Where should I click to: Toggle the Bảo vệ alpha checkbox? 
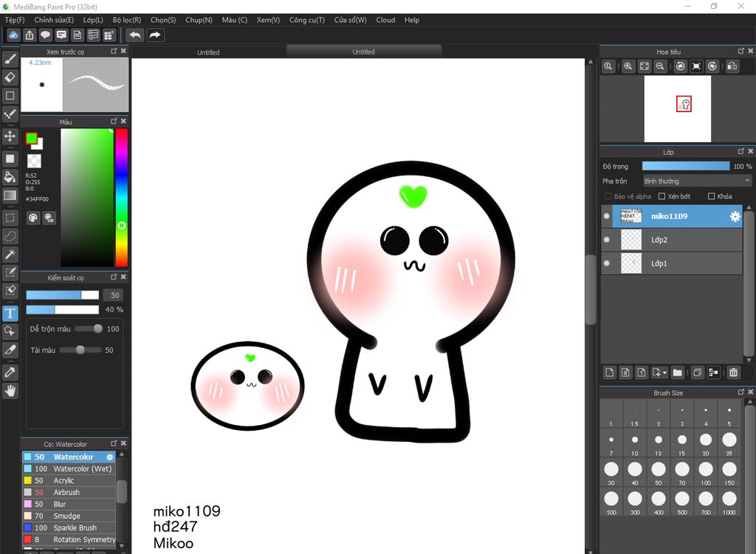[608, 196]
